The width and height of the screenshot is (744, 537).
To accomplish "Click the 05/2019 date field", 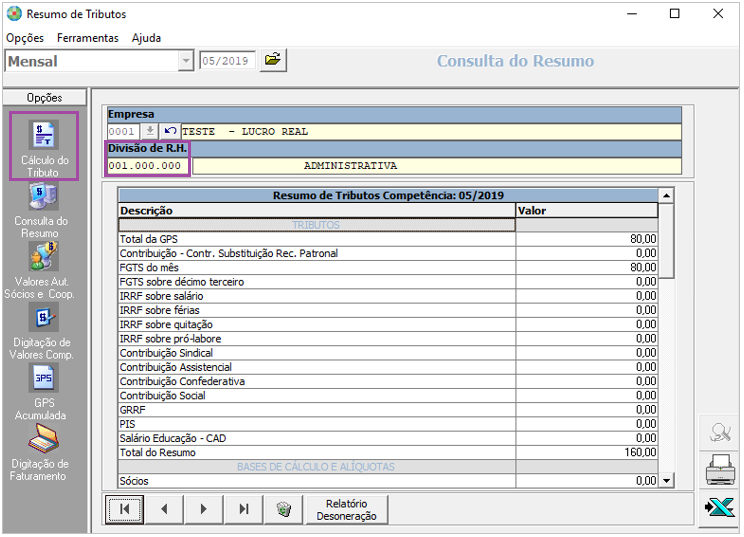I will point(227,61).
